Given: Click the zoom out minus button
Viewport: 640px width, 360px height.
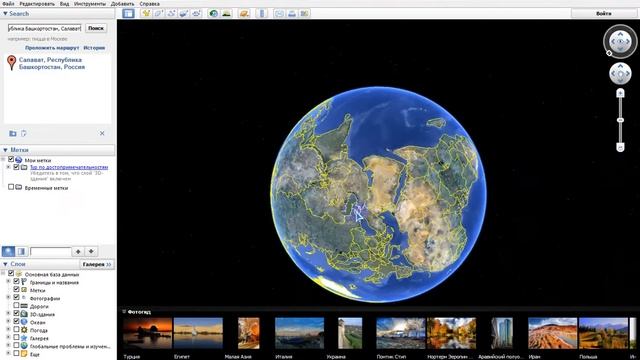Looking at the screenshot, I should pyautogui.click(x=620, y=147).
